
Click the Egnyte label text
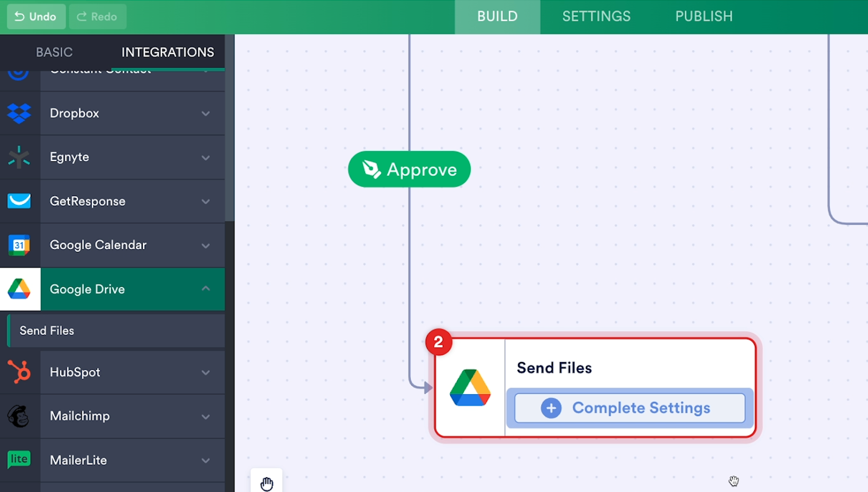click(x=69, y=157)
